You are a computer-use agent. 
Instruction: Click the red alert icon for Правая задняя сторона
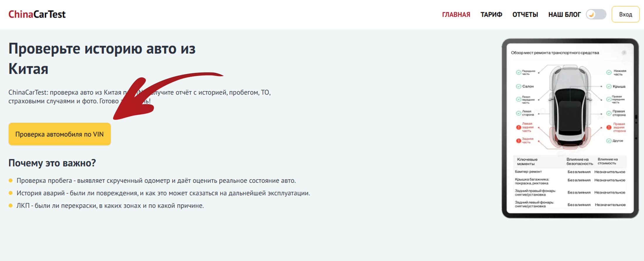(609, 127)
